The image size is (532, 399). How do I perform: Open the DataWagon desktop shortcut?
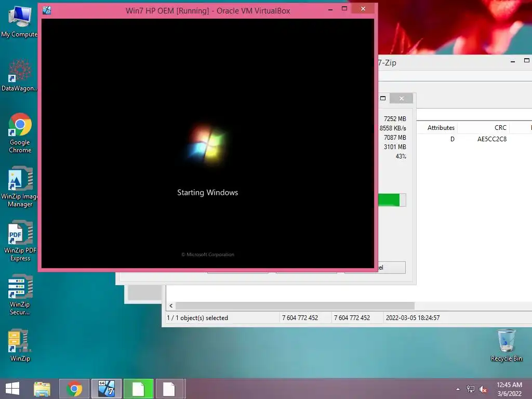pyautogui.click(x=19, y=75)
